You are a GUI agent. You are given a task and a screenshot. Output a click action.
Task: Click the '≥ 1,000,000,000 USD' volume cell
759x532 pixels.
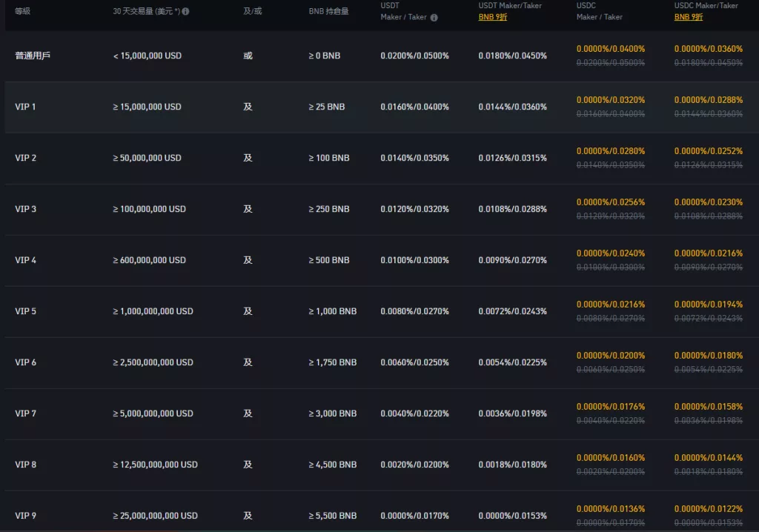click(x=153, y=311)
